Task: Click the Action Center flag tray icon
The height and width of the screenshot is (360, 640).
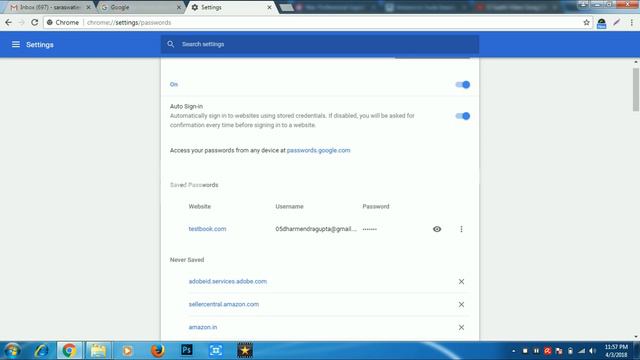Action: pos(559,351)
